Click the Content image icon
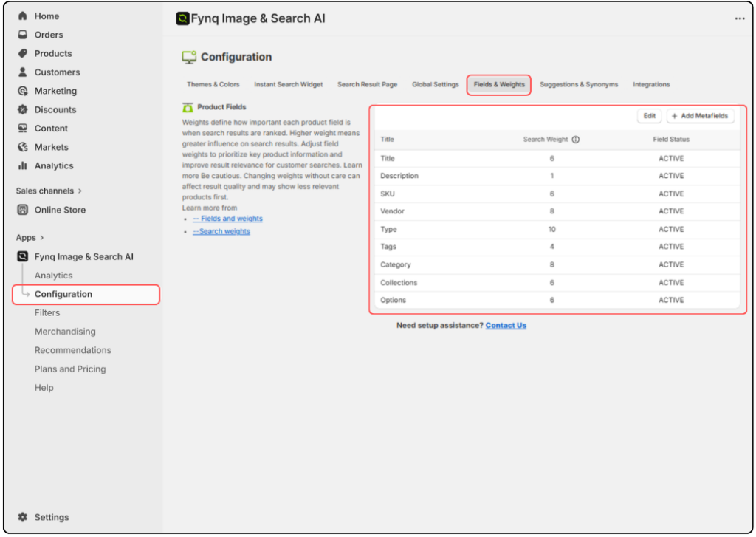 [x=22, y=129]
